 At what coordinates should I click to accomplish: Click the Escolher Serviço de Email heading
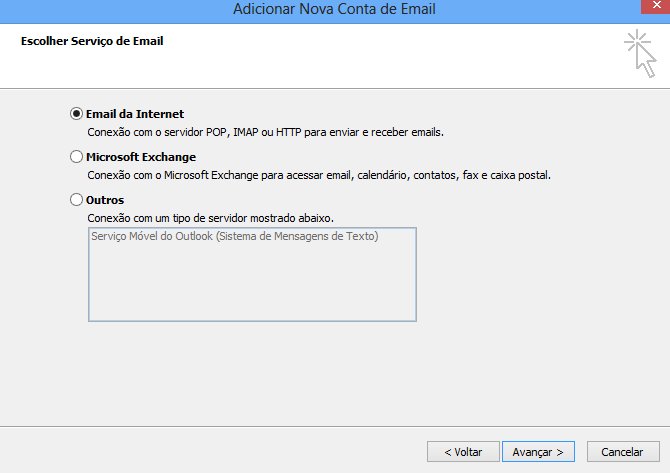(x=92, y=41)
